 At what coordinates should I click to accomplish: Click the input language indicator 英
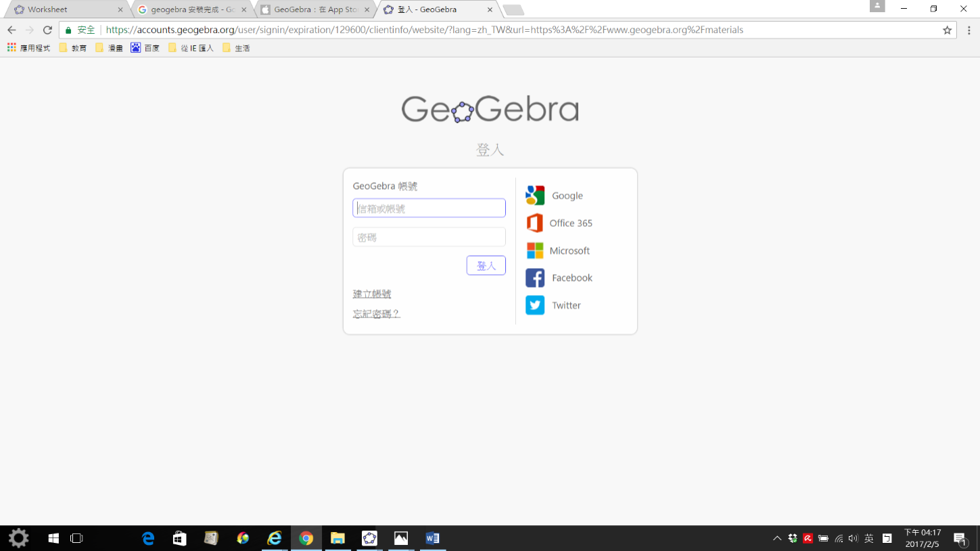869,538
